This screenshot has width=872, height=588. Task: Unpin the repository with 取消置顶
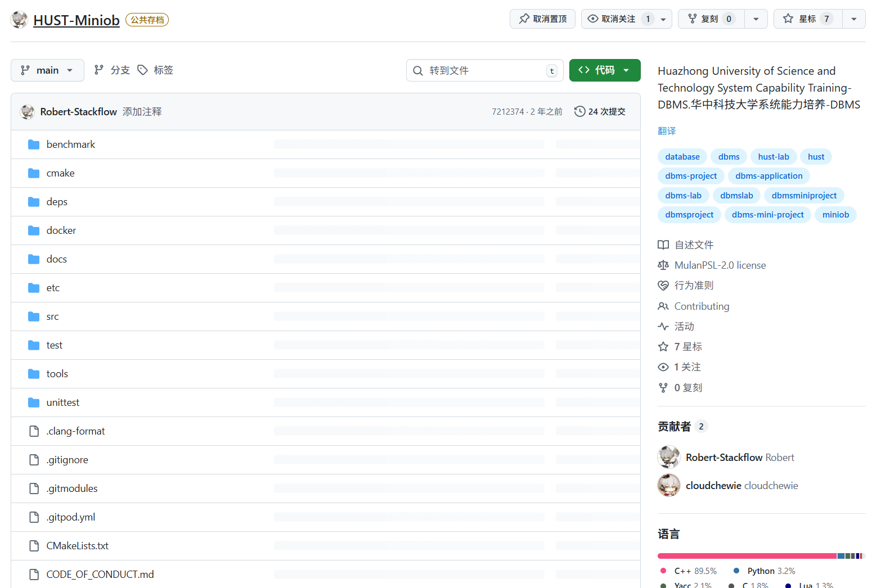coord(542,19)
